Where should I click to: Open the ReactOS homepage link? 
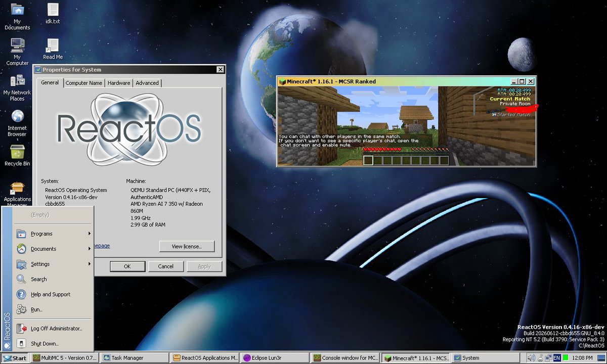[101, 246]
